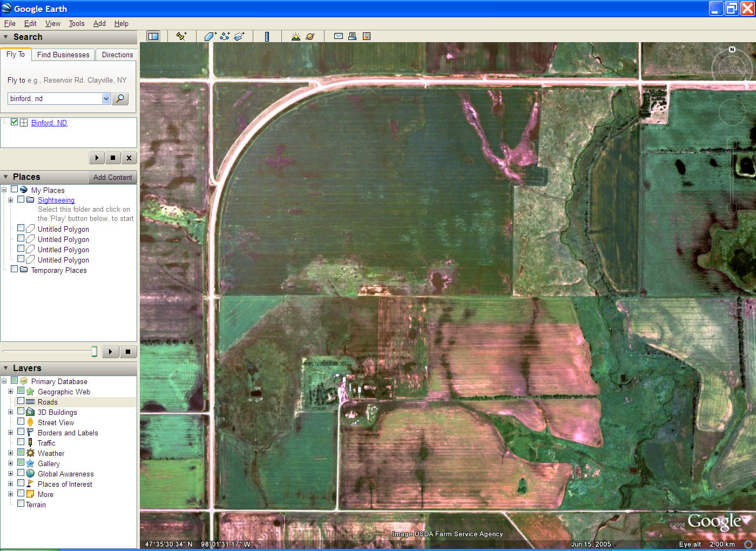The width and height of the screenshot is (756, 551).
Task: Expand the Sightseeing folder
Action: point(10,200)
